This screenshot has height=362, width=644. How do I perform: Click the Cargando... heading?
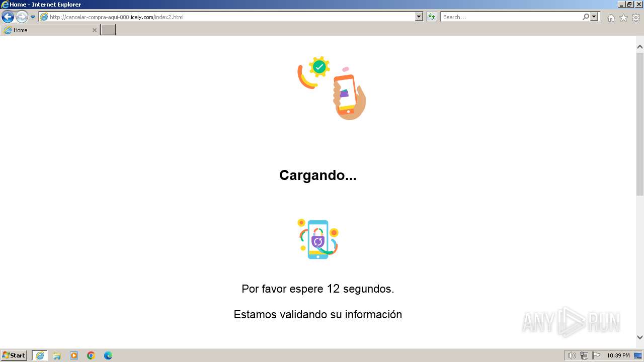[318, 175]
